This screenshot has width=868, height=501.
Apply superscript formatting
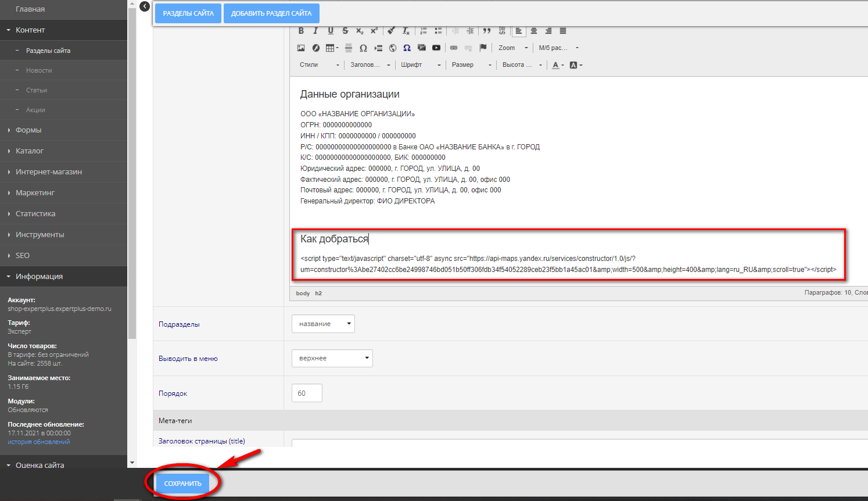pyautogui.click(x=374, y=31)
